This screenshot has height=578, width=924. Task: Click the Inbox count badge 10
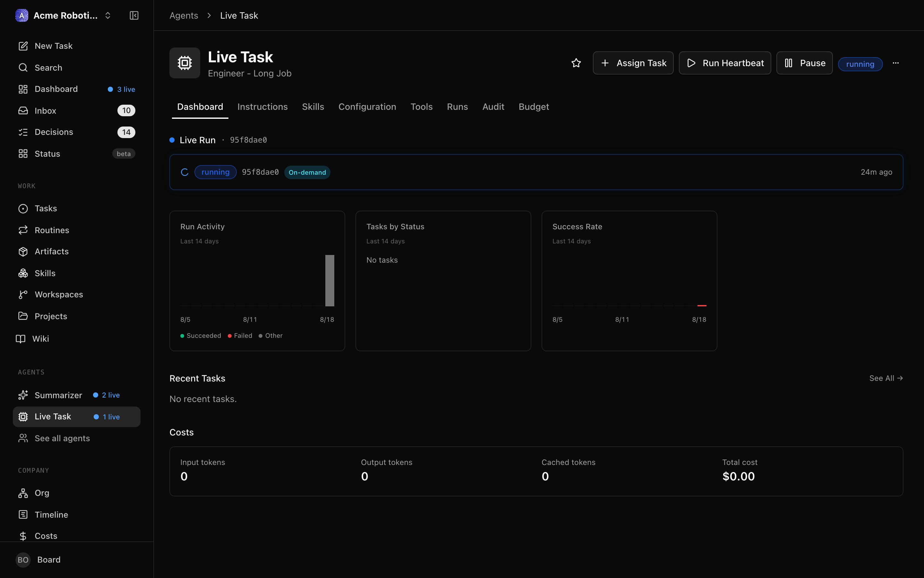pos(126,110)
